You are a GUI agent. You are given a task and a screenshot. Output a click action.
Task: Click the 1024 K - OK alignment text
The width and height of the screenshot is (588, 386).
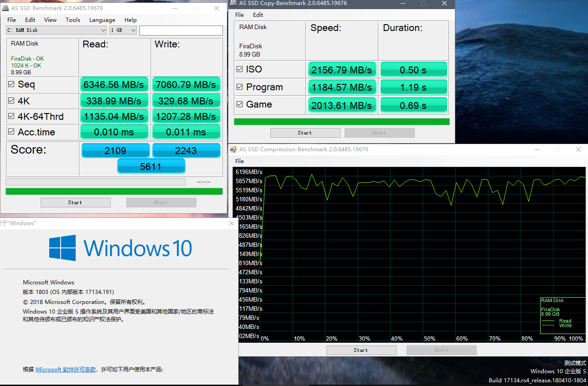tap(26, 66)
